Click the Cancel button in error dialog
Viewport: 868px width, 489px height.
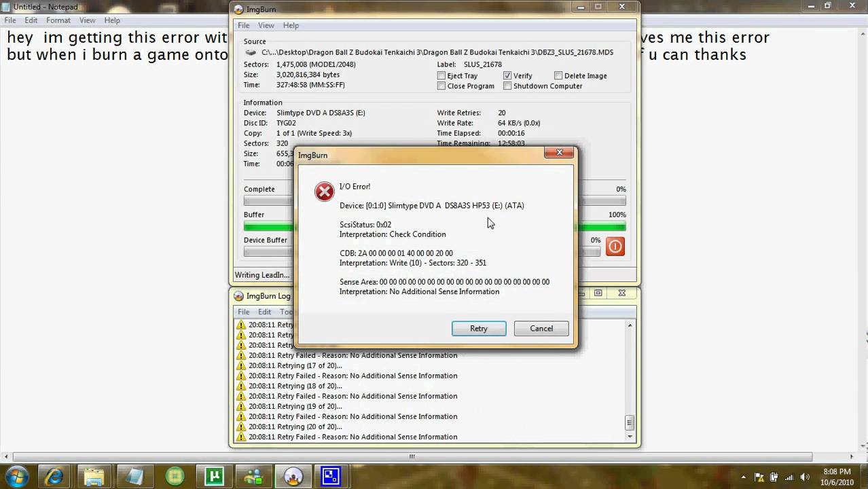(x=541, y=329)
